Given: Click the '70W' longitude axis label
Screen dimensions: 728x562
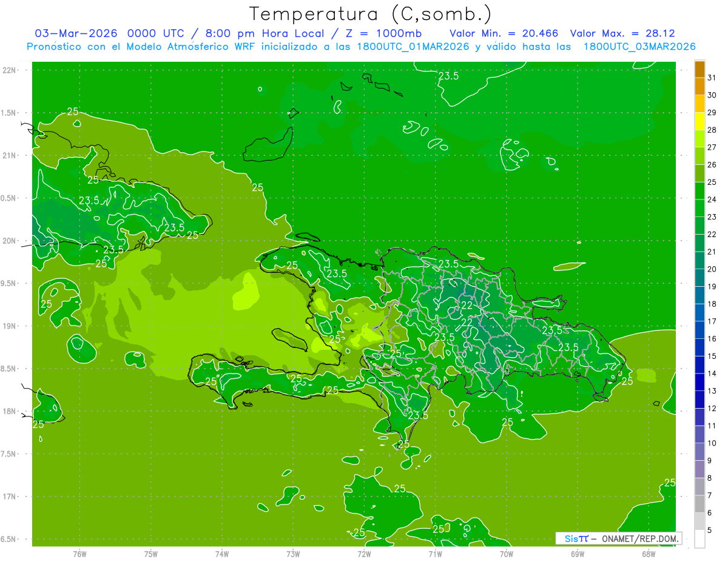Looking at the screenshot, I should [506, 554].
